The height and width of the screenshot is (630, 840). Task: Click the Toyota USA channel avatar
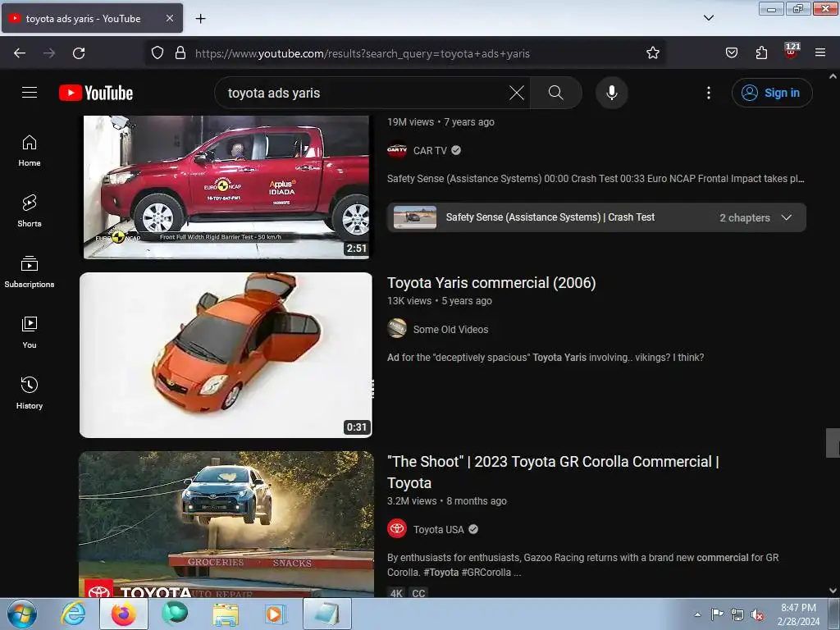(x=397, y=529)
